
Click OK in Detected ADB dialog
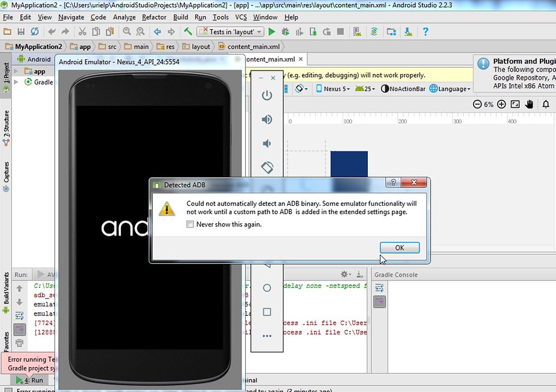[x=400, y=248]
